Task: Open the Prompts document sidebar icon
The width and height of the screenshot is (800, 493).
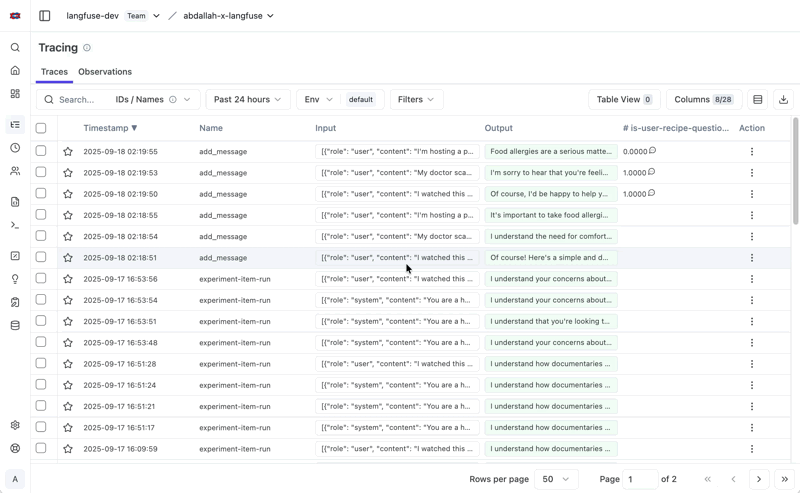Action: pyautogui.click(x=15, y=202)
